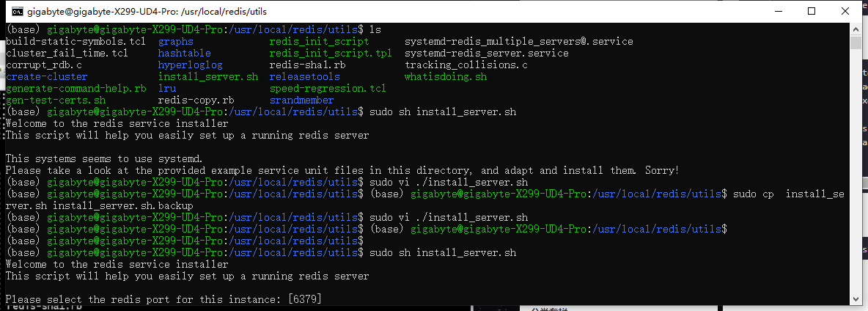This screenshot has height=311, width=868.
Task: Click the scrollbar up arrow
Action: (x=856, y=28)
